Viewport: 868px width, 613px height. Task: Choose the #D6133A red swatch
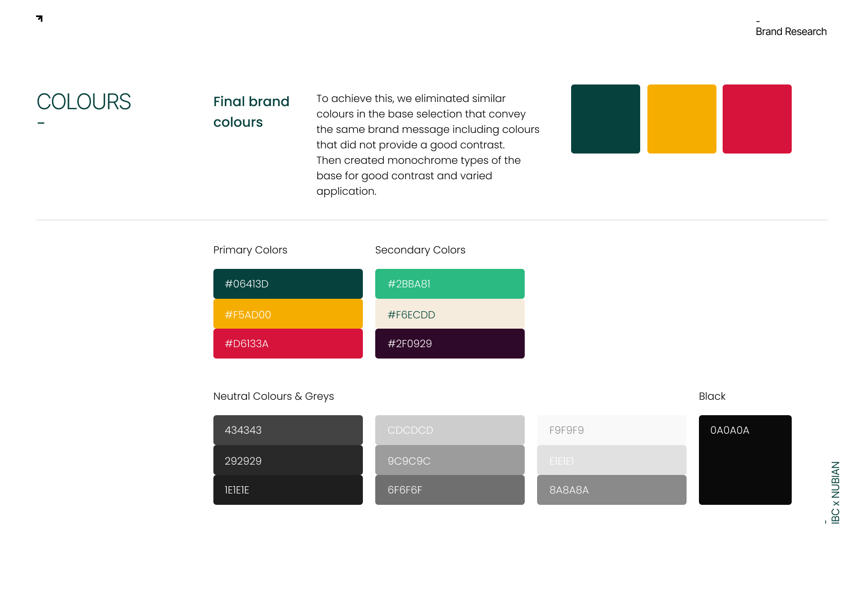pos(288,344)
